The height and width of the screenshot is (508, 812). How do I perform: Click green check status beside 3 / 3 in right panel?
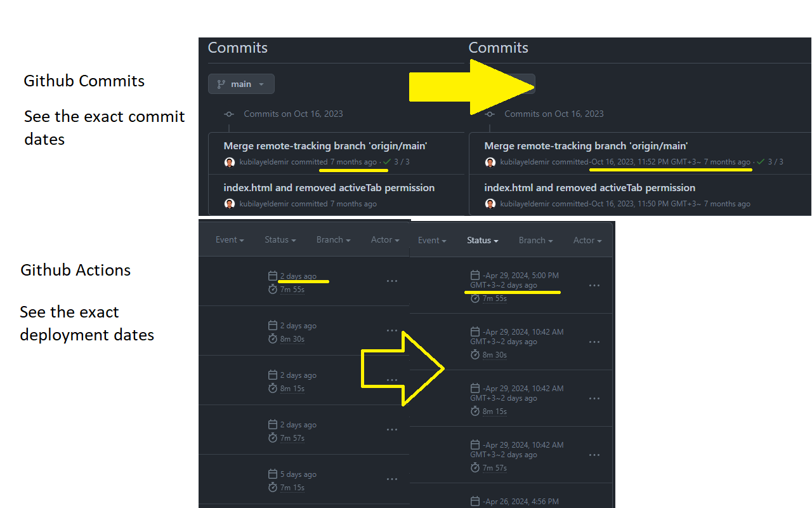761,162
